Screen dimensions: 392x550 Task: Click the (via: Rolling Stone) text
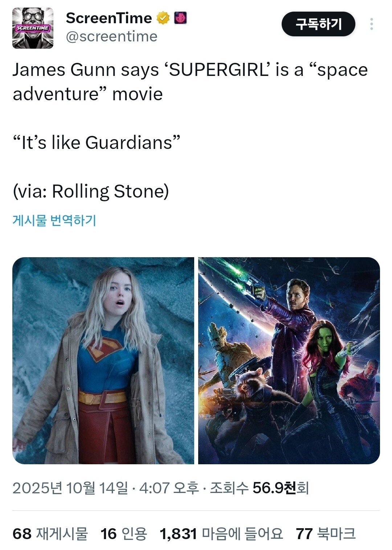(91, 191)
